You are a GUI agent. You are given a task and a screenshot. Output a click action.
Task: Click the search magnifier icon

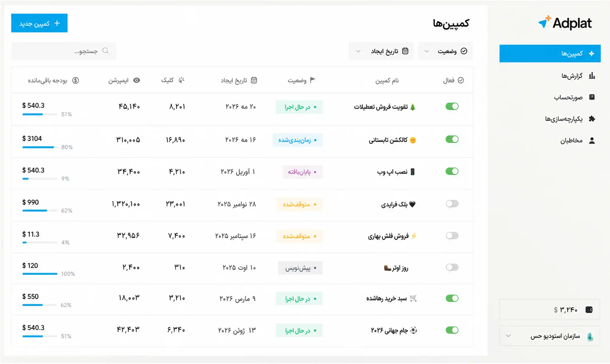(x=106, y=51)
